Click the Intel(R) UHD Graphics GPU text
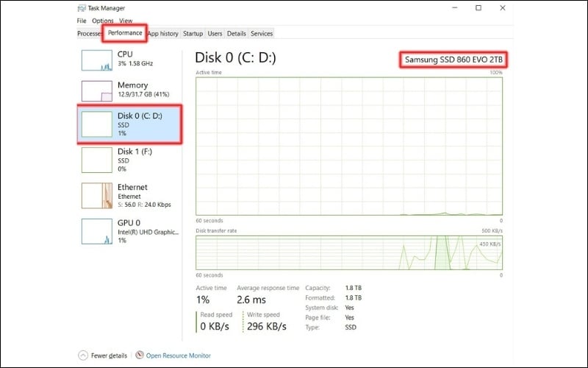The image size is (588, 368). pos(148,232)
